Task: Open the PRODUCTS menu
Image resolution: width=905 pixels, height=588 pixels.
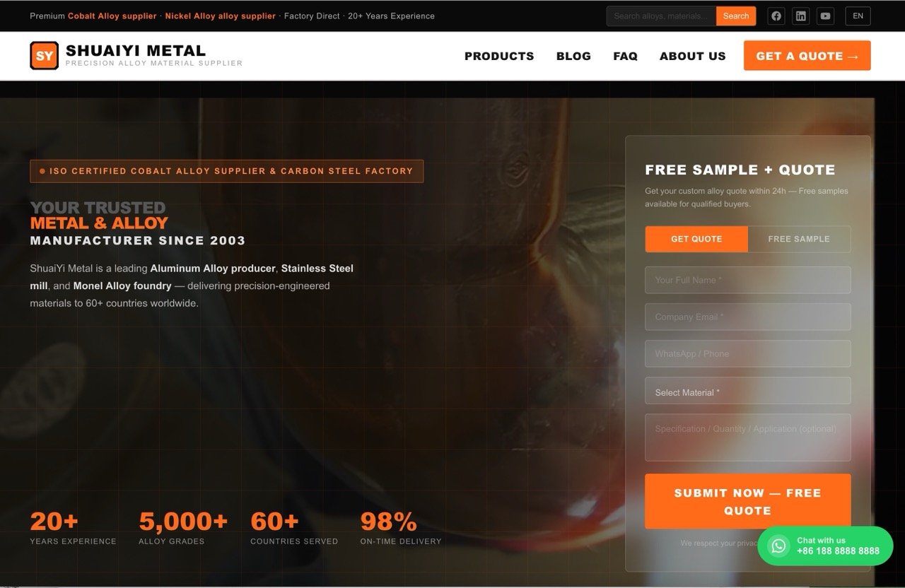Action: pyautogui.click(x=499, y=56)
